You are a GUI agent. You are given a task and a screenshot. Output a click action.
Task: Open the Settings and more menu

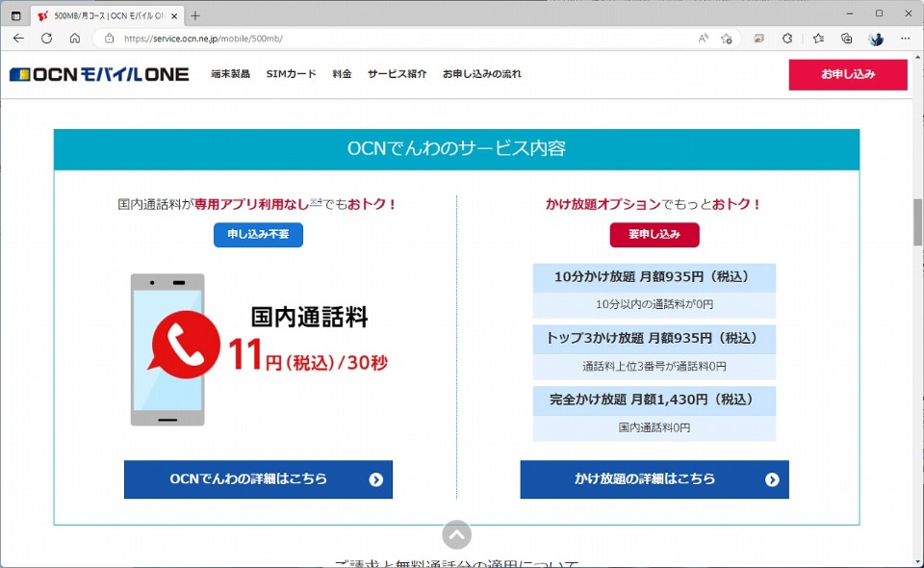pos(903,39)
